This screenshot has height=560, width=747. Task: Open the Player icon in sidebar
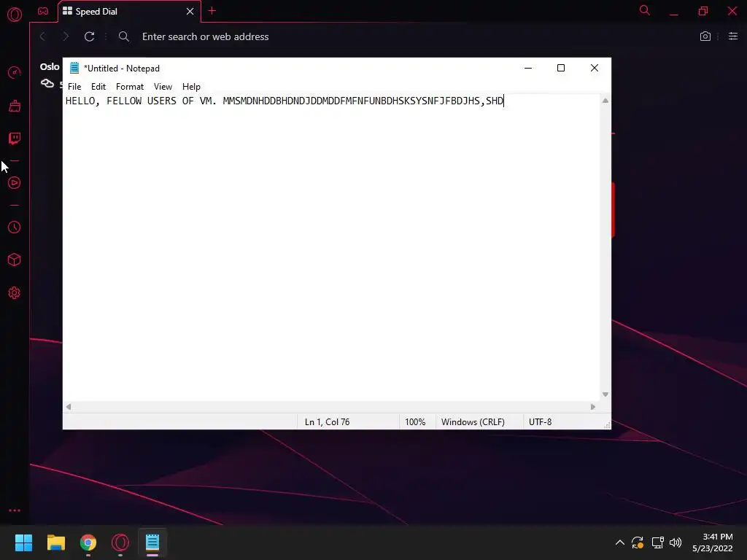coord(15,183)
